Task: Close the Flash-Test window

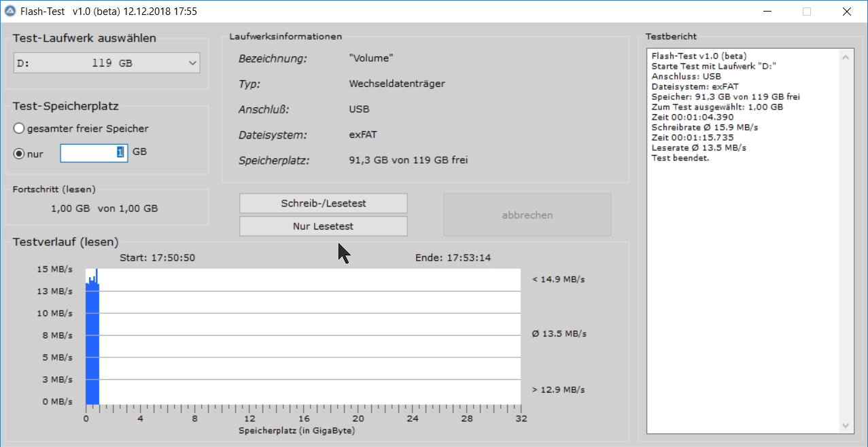Action: 846,12
